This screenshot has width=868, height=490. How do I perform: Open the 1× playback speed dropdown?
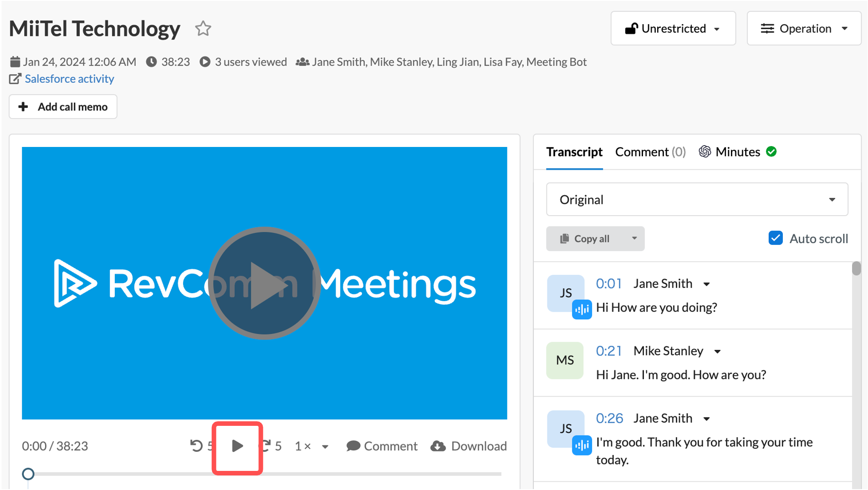311,446
